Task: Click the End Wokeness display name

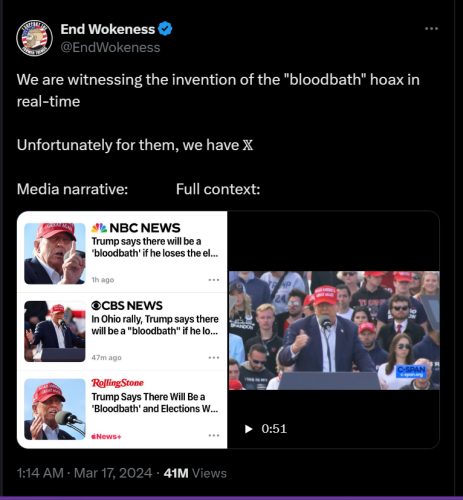Action: (x=108, y=29)
